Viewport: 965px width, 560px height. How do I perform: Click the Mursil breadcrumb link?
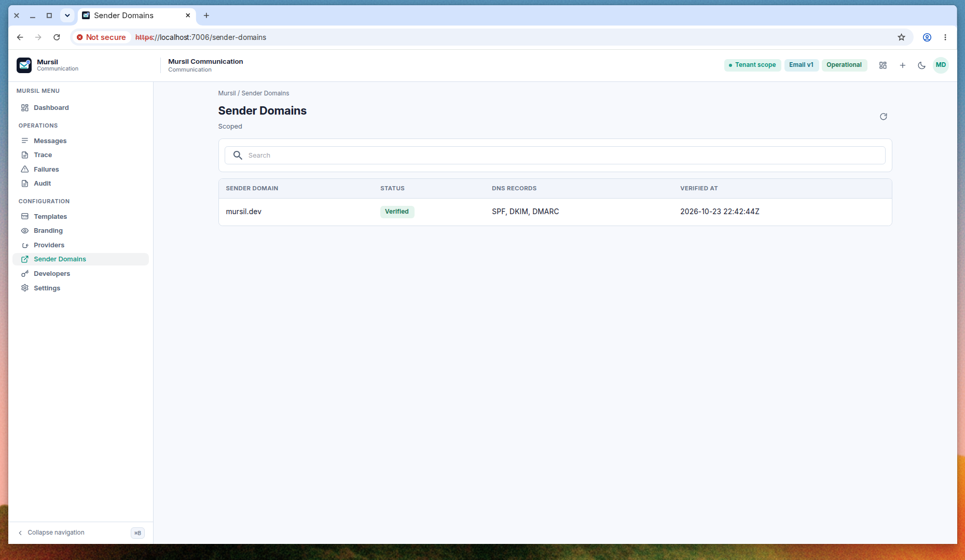[x=227, y=93]
